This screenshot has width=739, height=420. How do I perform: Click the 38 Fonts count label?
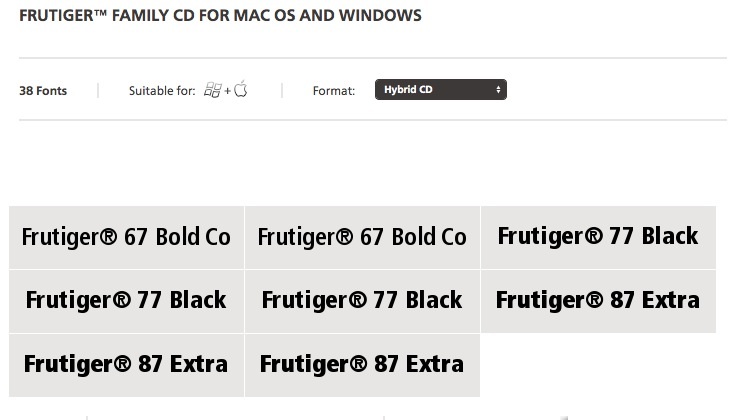[x=43, y=91]
